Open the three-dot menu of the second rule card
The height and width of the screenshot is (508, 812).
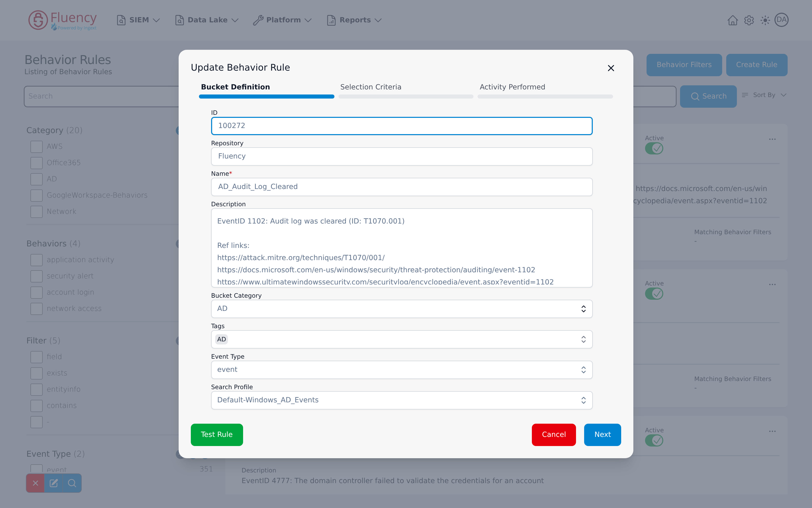[772, 284]
